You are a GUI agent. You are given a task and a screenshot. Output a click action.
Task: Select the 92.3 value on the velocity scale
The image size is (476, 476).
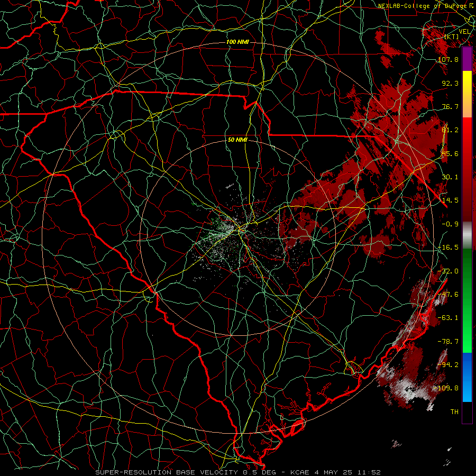tap(450, 83)
